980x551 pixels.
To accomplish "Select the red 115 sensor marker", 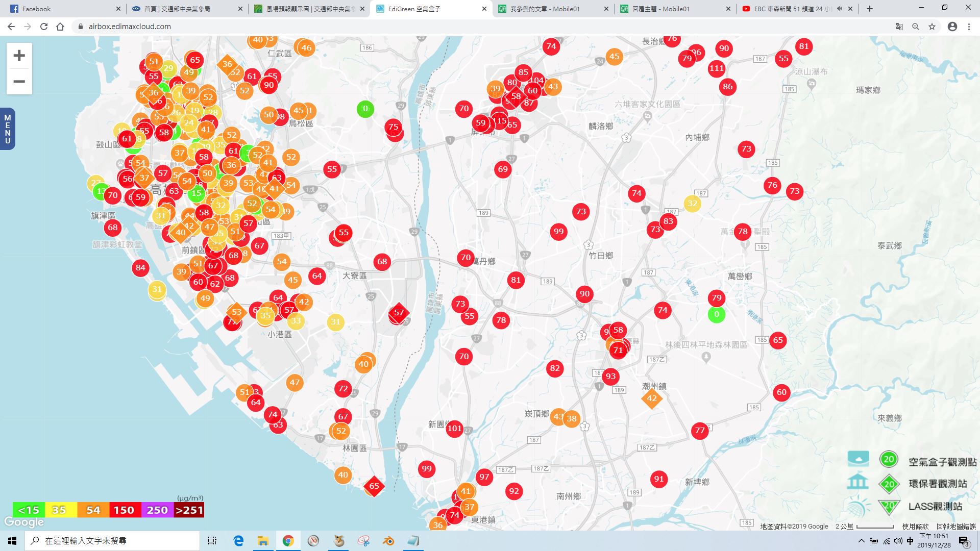I will coord(500,121).
